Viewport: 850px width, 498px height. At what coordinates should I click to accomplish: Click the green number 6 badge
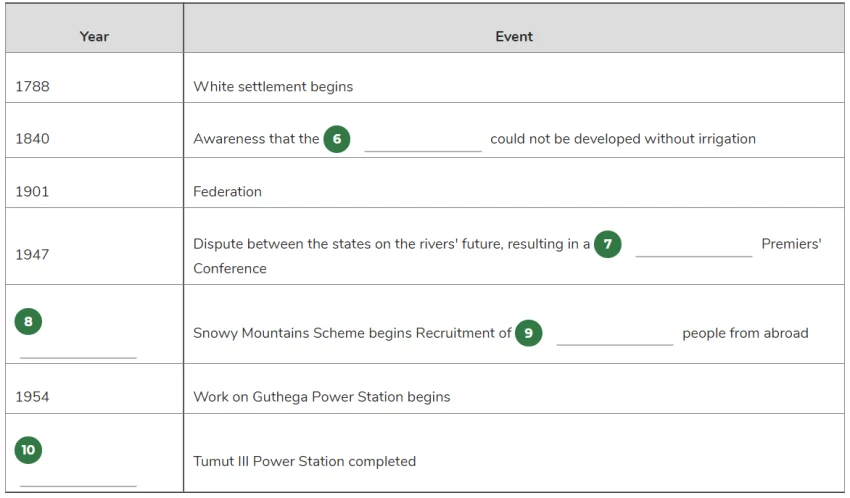coord(337,139)
